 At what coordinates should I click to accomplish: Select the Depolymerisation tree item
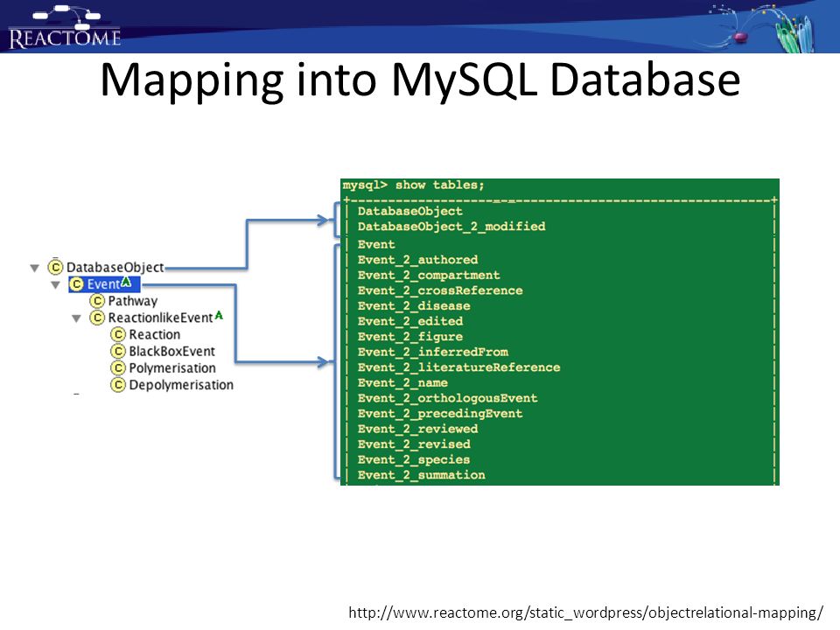[x=172, y=385]
